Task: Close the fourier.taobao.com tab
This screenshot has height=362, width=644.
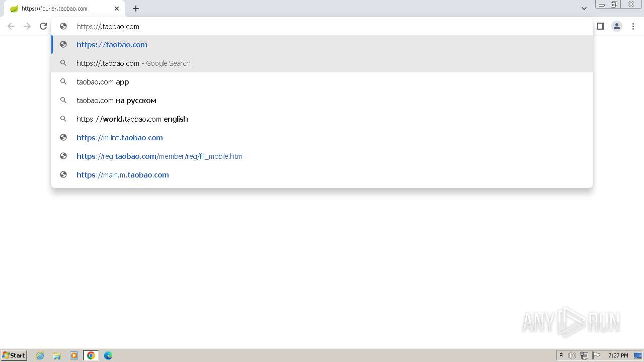Action: click(x=117, y=9)
